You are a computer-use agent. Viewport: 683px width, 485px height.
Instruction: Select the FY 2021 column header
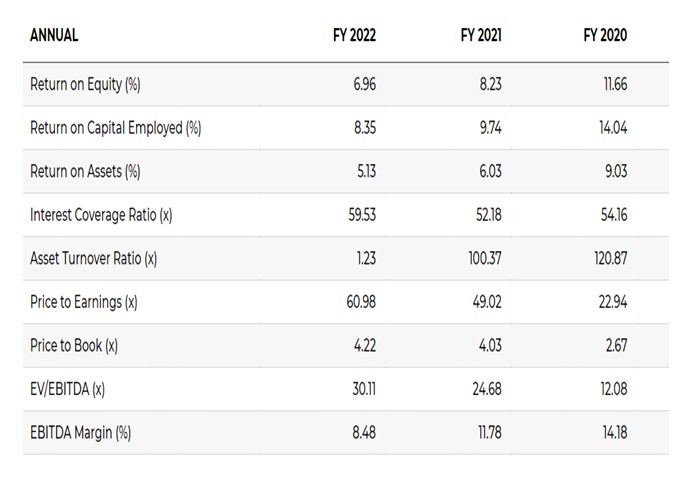(x=481, y=36)
